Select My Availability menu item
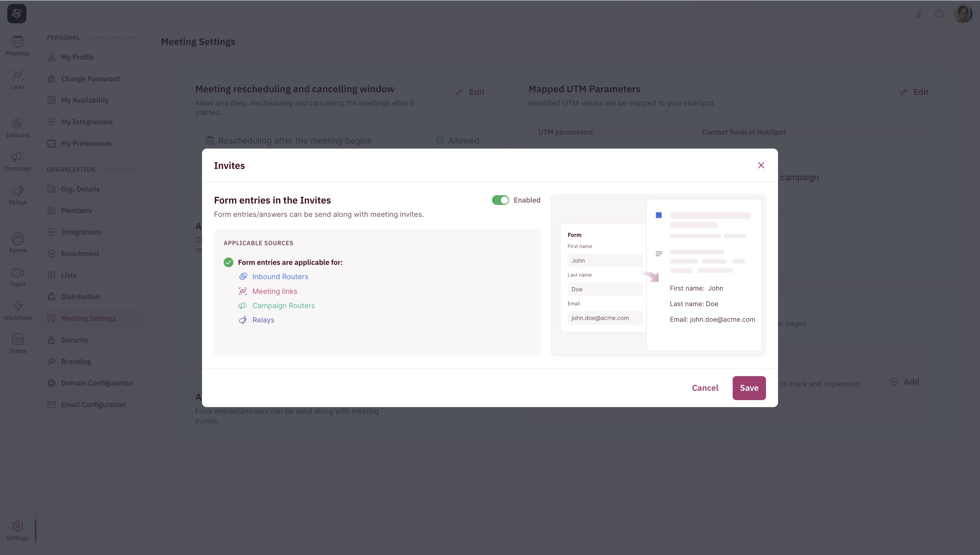This screenshot has height=555, width=980. (85, 100)
